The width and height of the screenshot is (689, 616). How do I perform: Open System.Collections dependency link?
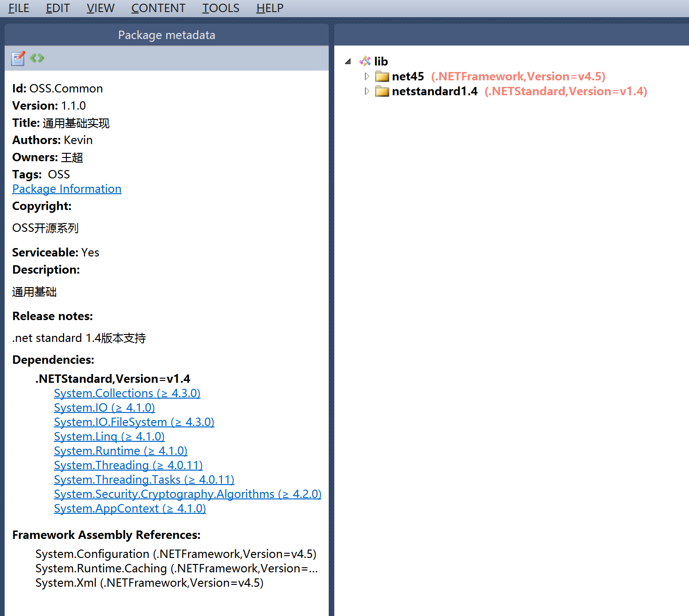127,393
